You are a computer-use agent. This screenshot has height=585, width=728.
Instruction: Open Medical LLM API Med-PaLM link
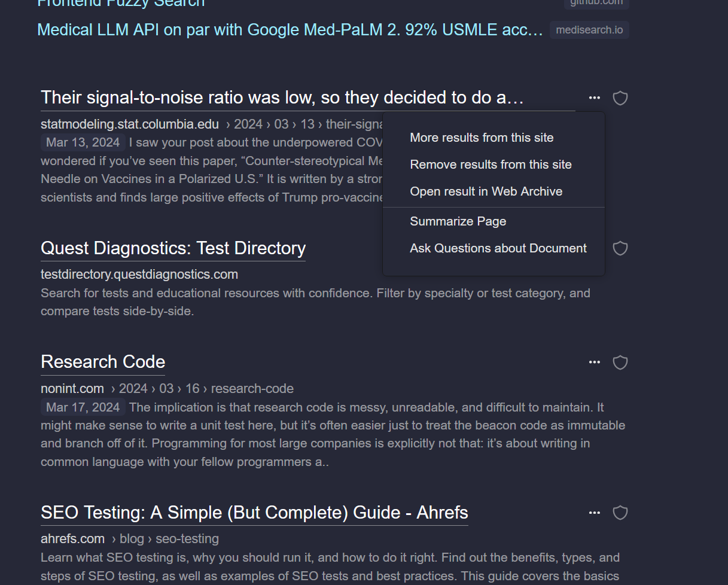290,30
